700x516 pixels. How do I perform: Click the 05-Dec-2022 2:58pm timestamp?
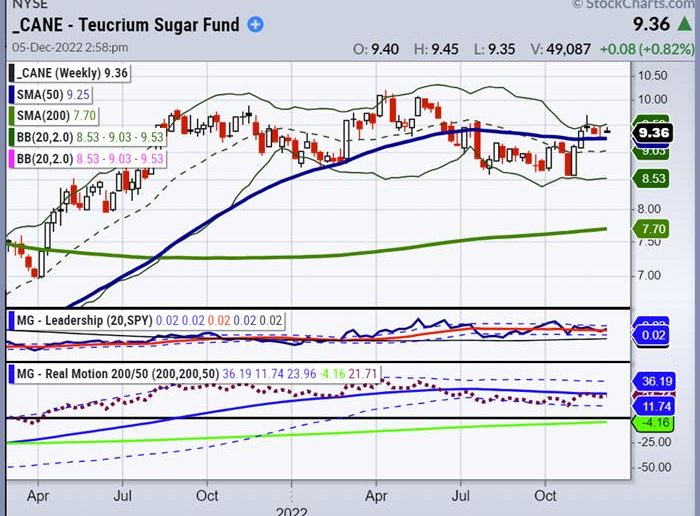point(70,47)
